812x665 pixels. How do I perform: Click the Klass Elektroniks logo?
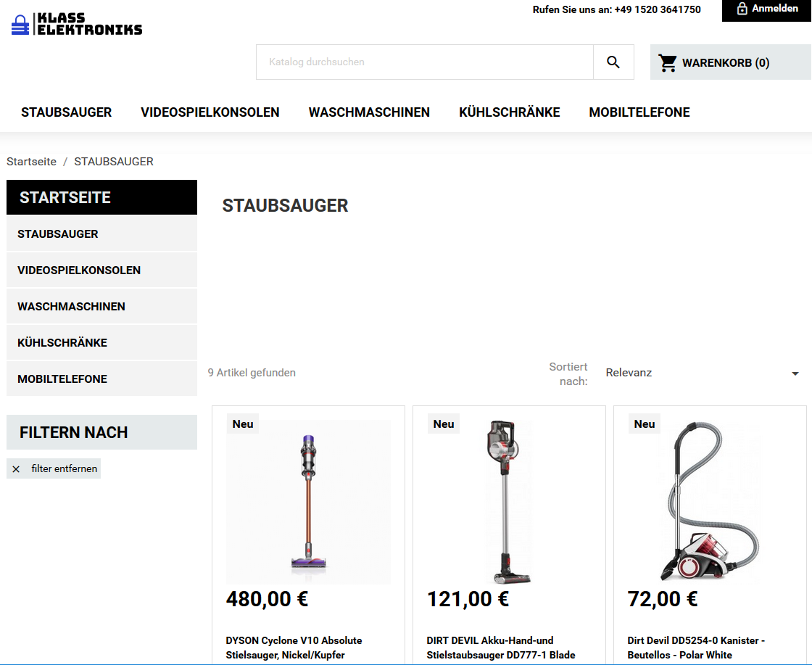pos(77,24)
